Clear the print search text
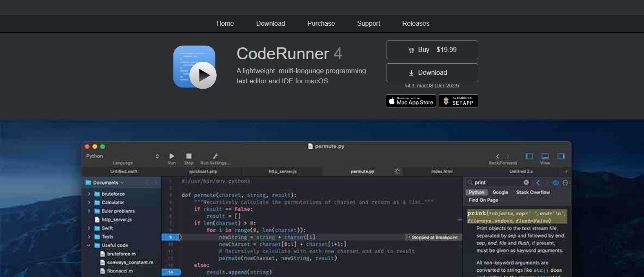This screenshot has height=277, width=644. 526,183
